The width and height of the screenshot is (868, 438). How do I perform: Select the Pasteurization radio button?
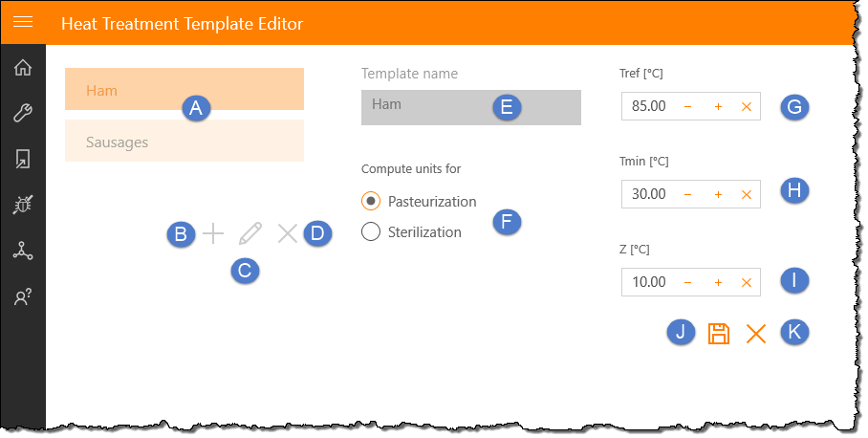click(371, 202)
